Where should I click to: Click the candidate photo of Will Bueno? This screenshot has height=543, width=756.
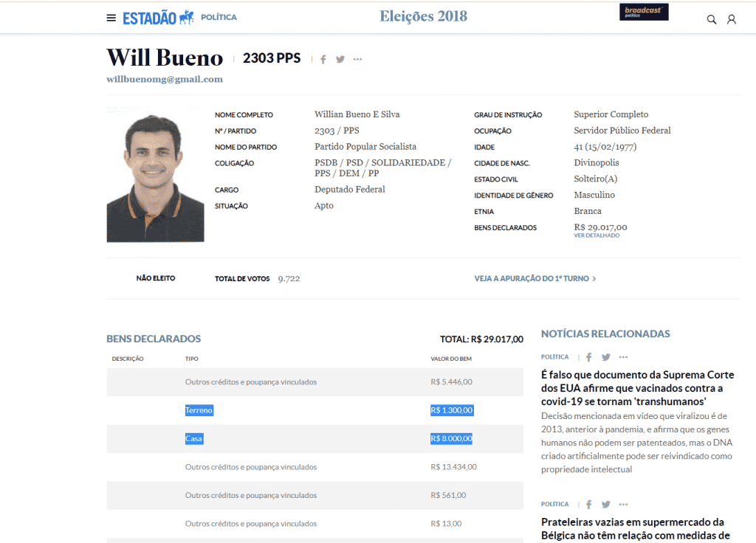(155, 174)
